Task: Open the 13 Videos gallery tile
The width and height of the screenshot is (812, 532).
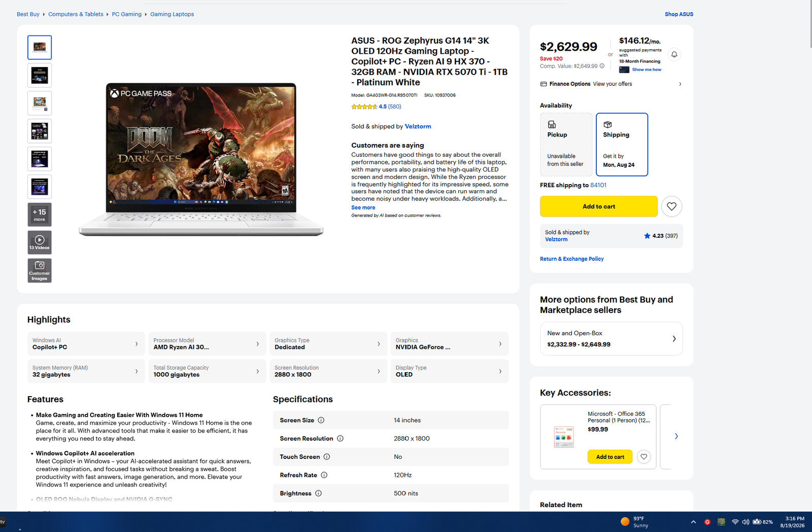Action: tap(40, 242)
